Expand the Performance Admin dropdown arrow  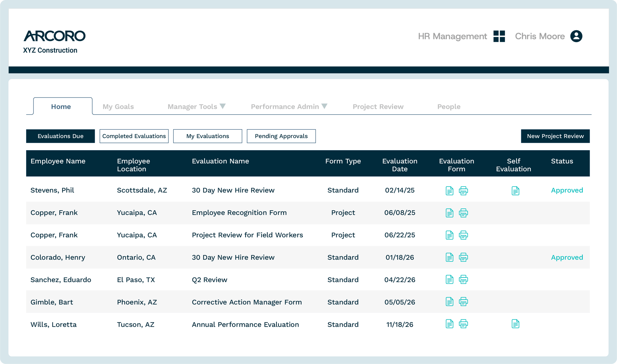pos(324,106)
